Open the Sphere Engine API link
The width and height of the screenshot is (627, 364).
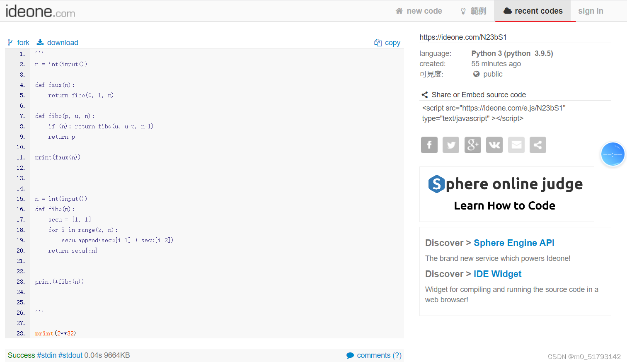click(514, 243)
